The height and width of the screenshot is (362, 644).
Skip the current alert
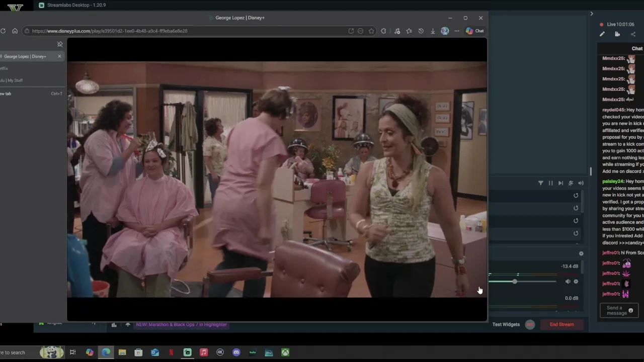pyautogui.click(x=560, y=183)
